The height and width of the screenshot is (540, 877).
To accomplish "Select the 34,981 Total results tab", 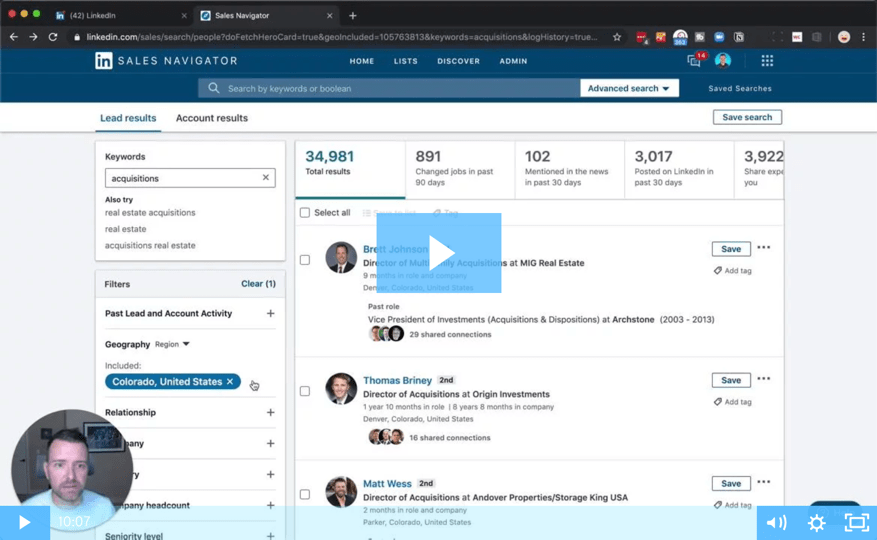I will point(350,169).
